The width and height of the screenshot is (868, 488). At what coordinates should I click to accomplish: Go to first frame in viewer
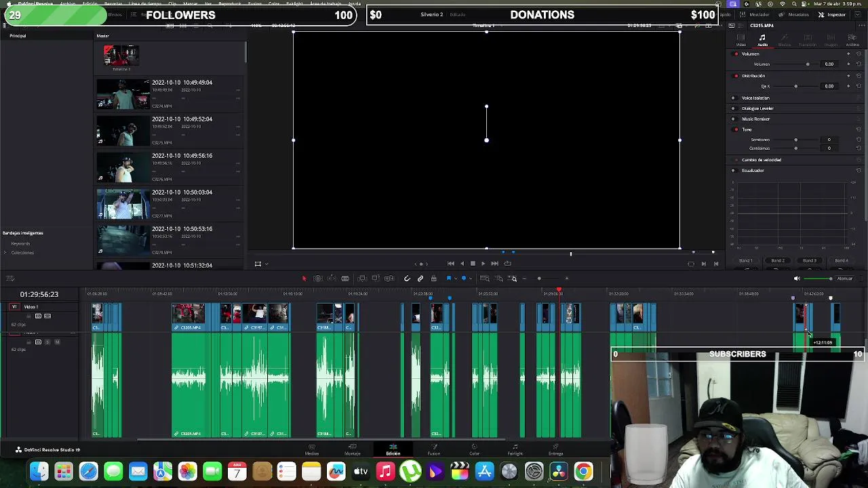[x=451, y=264]
